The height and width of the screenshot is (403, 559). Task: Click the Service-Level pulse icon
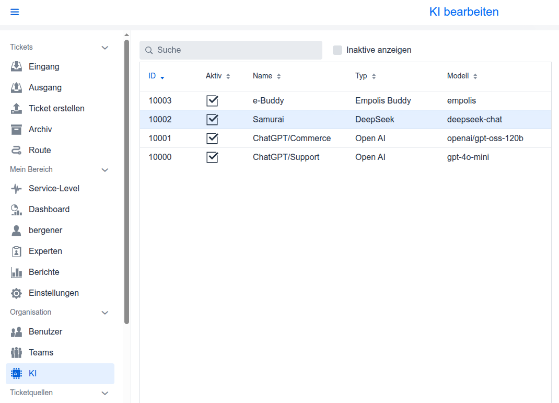16,188
